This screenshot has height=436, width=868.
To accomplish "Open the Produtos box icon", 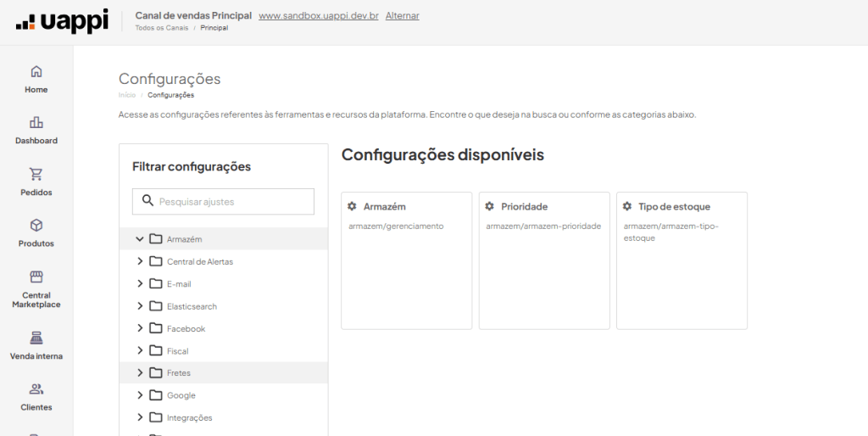I will [x=36, y=226].
